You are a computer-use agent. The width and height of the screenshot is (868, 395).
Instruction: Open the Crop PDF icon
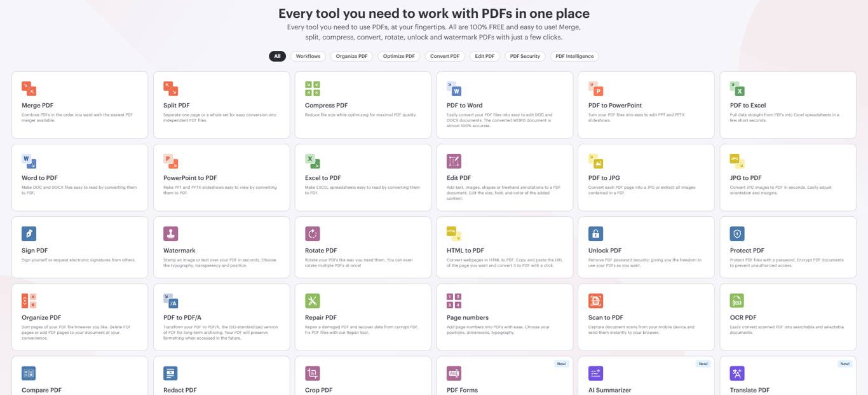(312, 373)
